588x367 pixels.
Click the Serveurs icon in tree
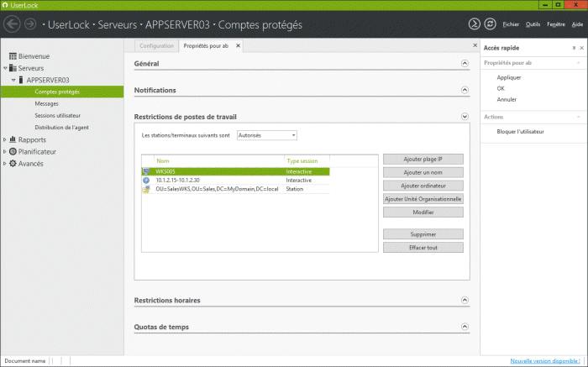[x=13, y=68]
